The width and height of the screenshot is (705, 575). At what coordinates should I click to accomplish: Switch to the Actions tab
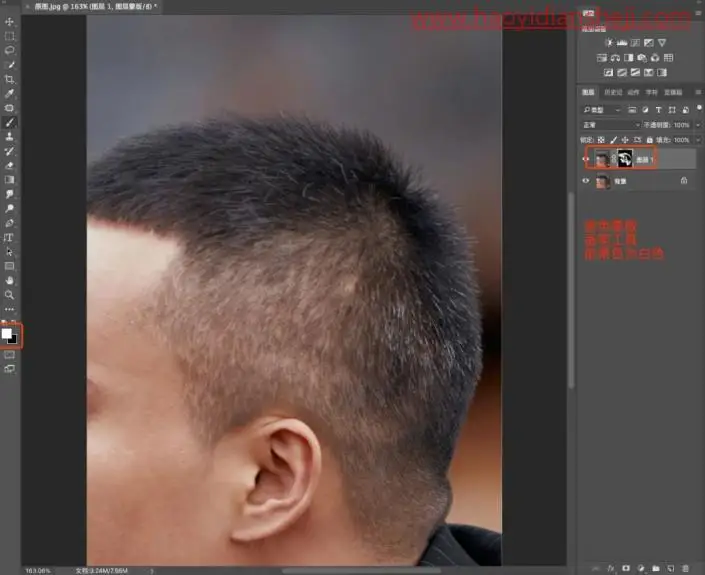[634, 92]
